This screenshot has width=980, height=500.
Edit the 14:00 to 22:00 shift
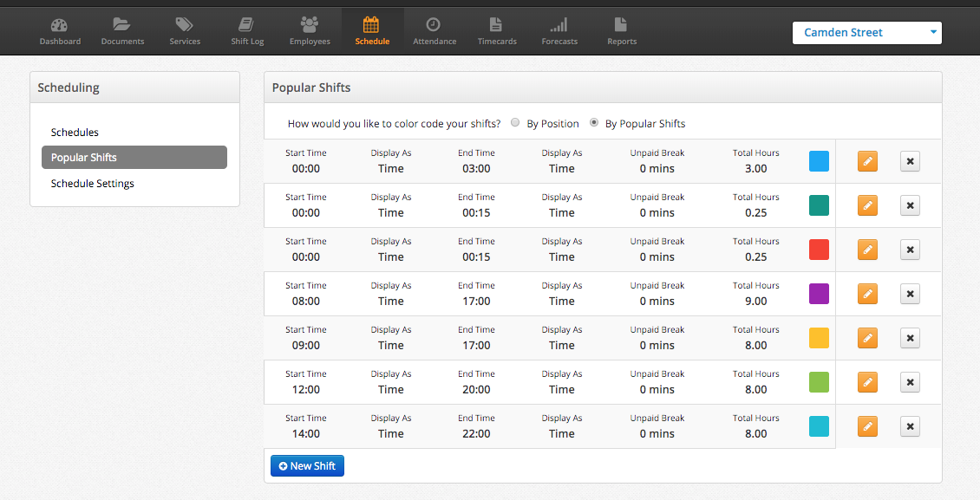click(867, 426)
